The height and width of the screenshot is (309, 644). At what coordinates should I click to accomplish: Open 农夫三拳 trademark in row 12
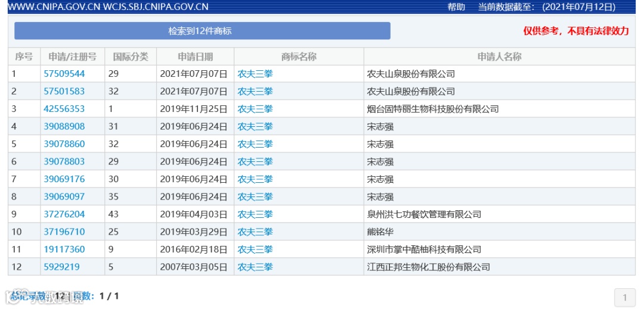click(x=255, y=267)
